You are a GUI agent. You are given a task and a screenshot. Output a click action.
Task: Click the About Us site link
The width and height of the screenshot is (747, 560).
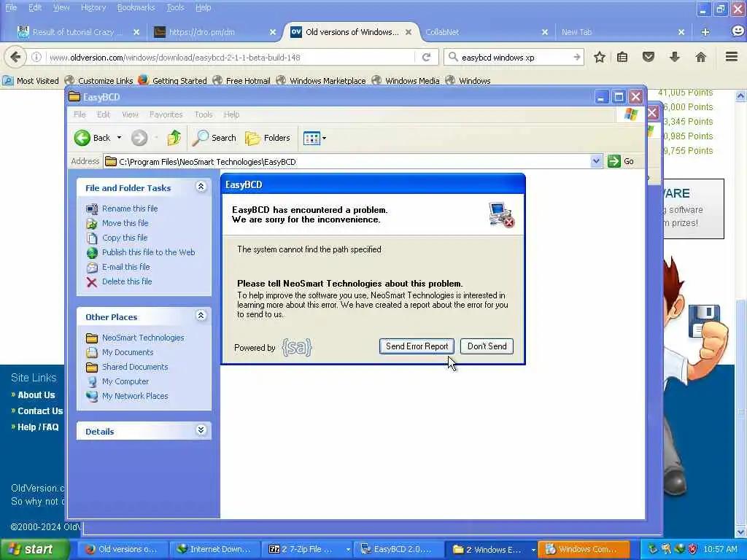tap(36, 394)
